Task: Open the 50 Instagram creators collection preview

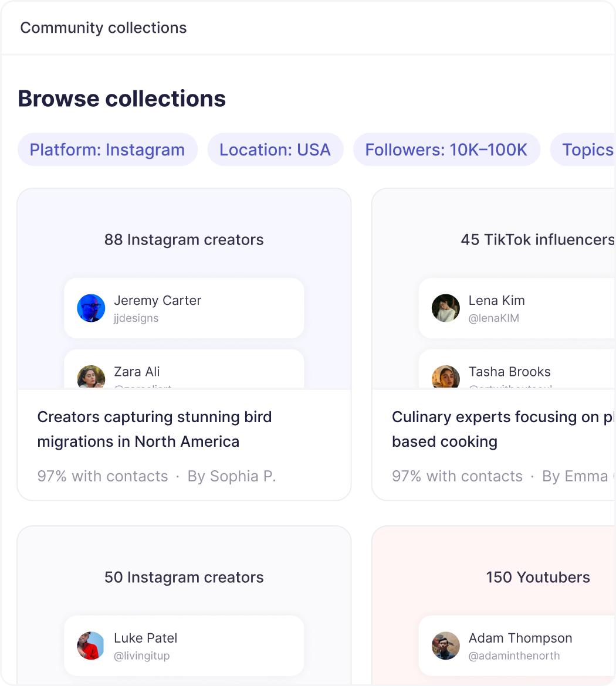Action: (x=184, y=578)
